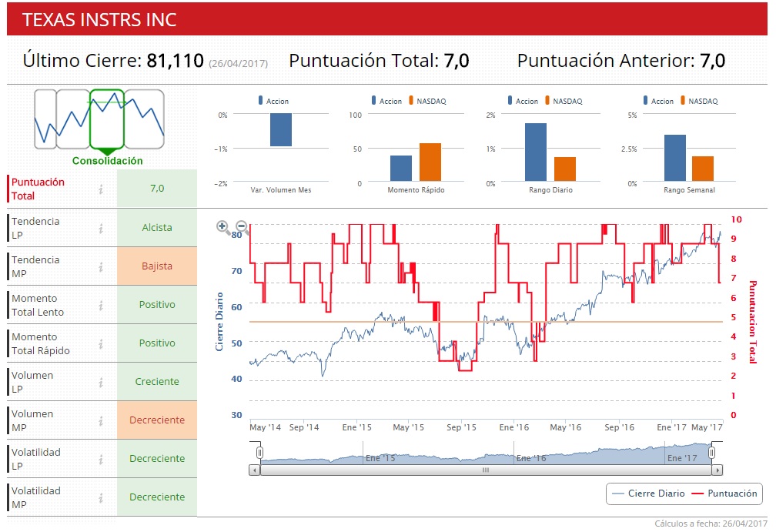This screenshot has width=776, height=532.
Task: Click Decreciente value for Volatilidad LP
Action: tap(157, 459)
